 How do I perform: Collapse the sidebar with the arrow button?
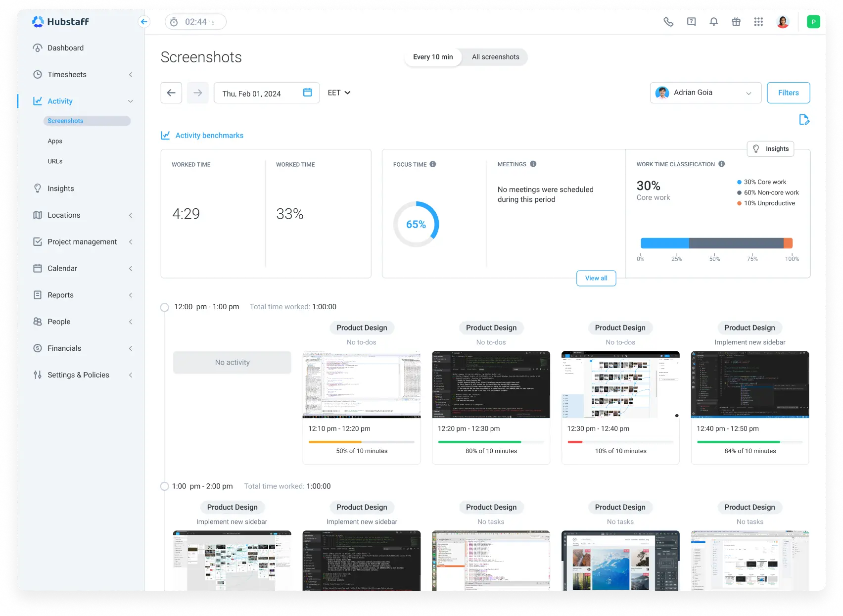click(144, 21)
